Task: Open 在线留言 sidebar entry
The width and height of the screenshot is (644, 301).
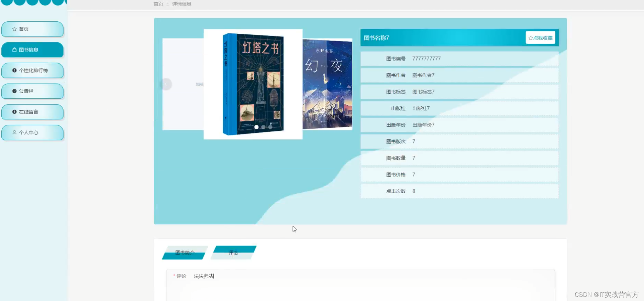Action: pyautogui.click(x=32, y=112)
